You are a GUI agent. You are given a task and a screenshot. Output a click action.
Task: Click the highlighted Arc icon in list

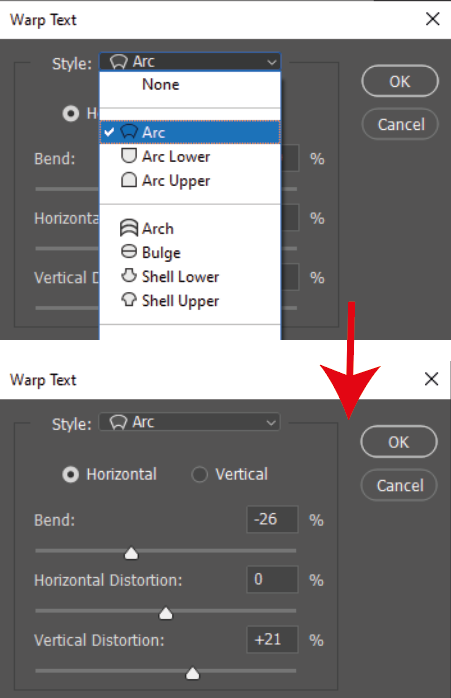click(129, 132)
